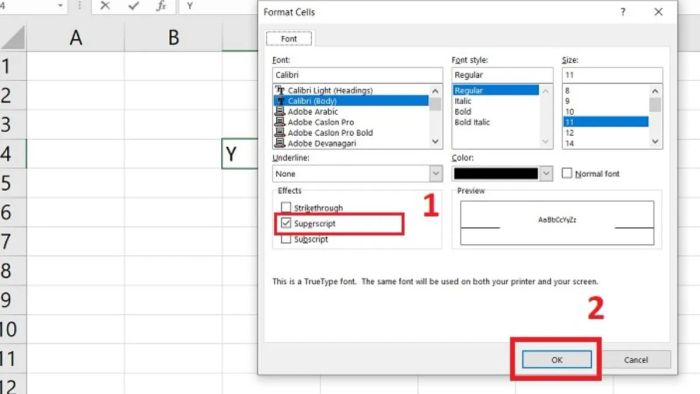Screen dimensions: 700x394
Task: Click the cell containing Y
Action: [240, 153]
